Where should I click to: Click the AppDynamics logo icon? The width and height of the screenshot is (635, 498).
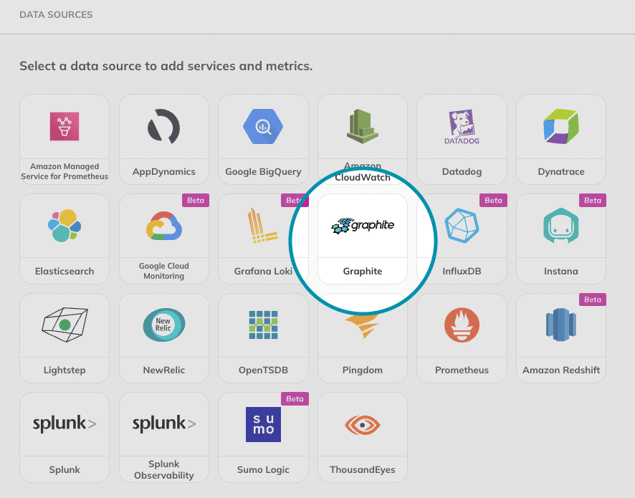[x=164, y=126]
